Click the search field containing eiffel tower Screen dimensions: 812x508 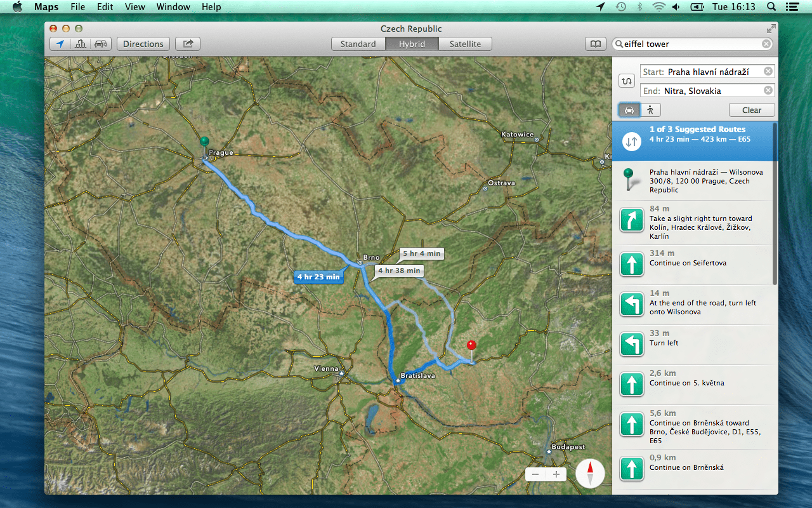click(692, 44)
